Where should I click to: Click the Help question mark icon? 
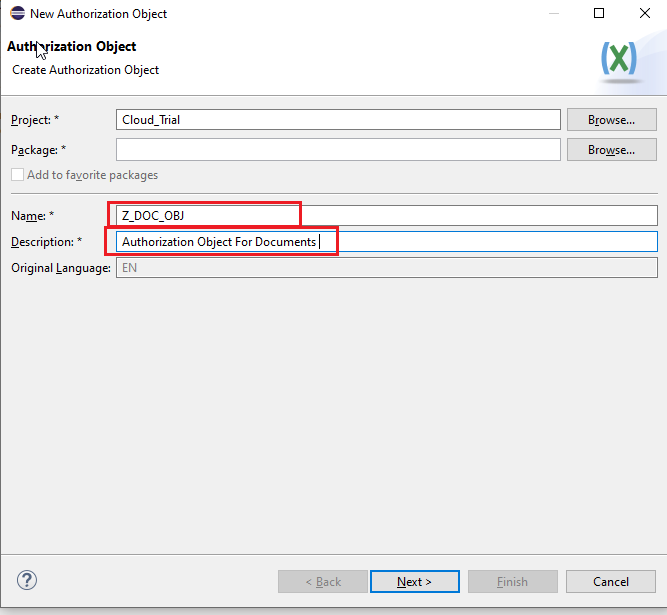tap(27, 581)
